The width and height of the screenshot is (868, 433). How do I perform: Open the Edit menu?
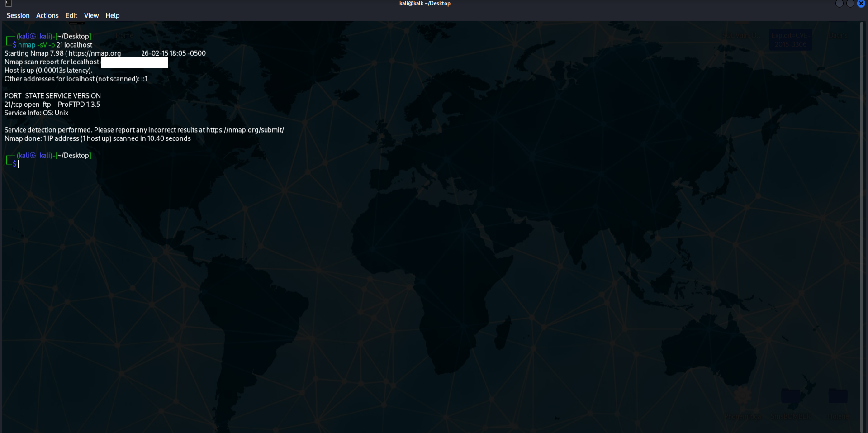(71, 15)
